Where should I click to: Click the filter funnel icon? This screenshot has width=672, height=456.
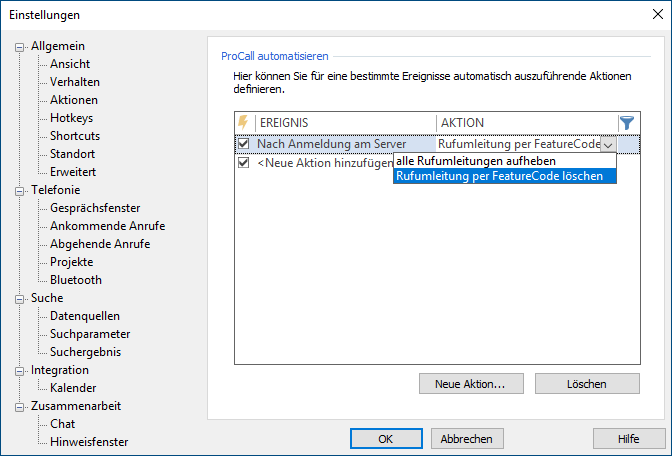coord(627,122)
